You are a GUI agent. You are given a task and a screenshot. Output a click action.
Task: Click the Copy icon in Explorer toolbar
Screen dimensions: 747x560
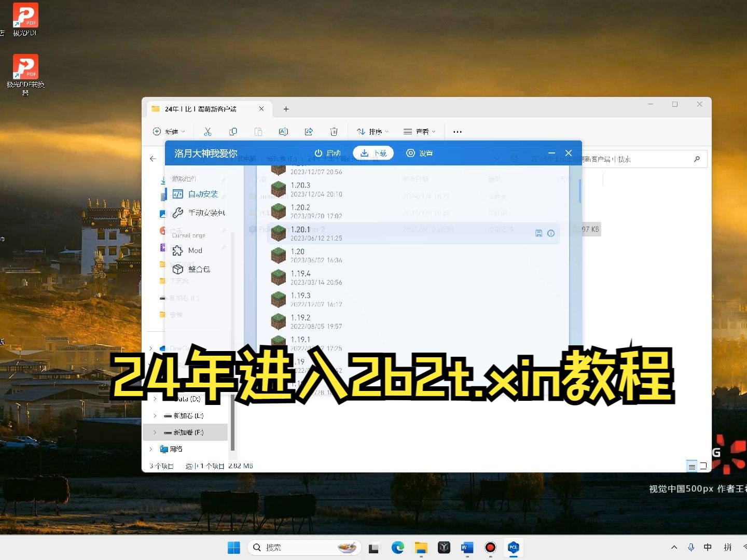click(233, 132)
